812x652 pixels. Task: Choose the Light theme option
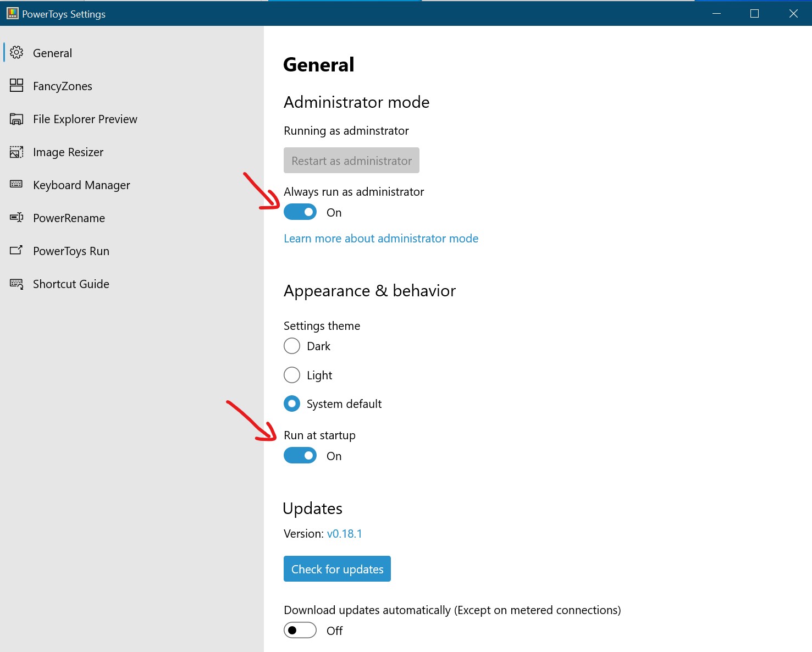[x=292, y=375]
